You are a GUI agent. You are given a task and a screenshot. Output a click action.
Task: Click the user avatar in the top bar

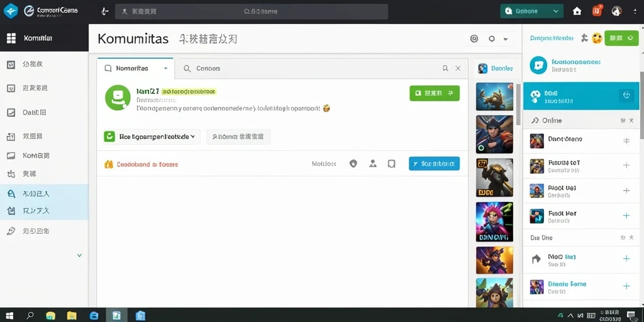(616, 11)
